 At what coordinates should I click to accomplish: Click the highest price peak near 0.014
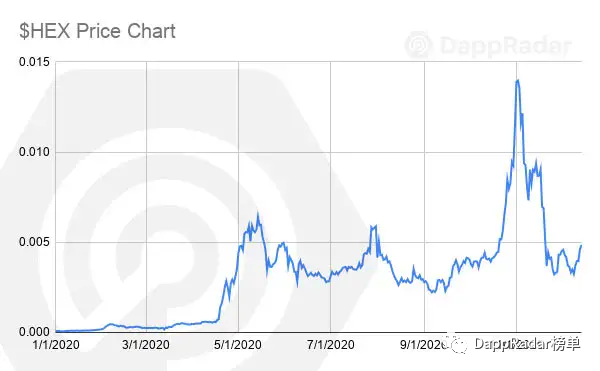coord(518,80)
